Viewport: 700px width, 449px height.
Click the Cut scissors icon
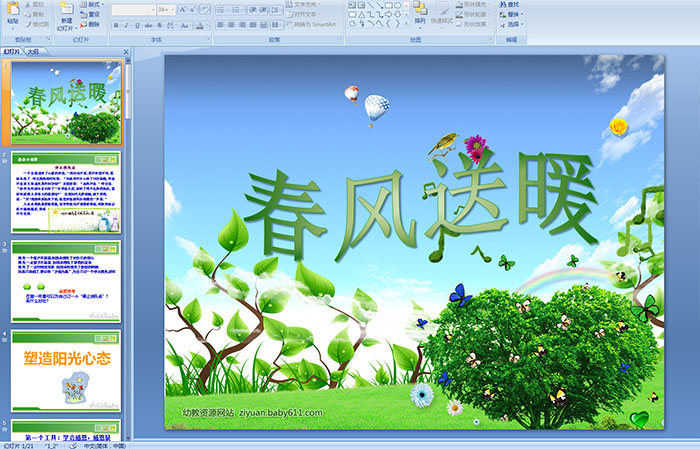click(28, 4)
